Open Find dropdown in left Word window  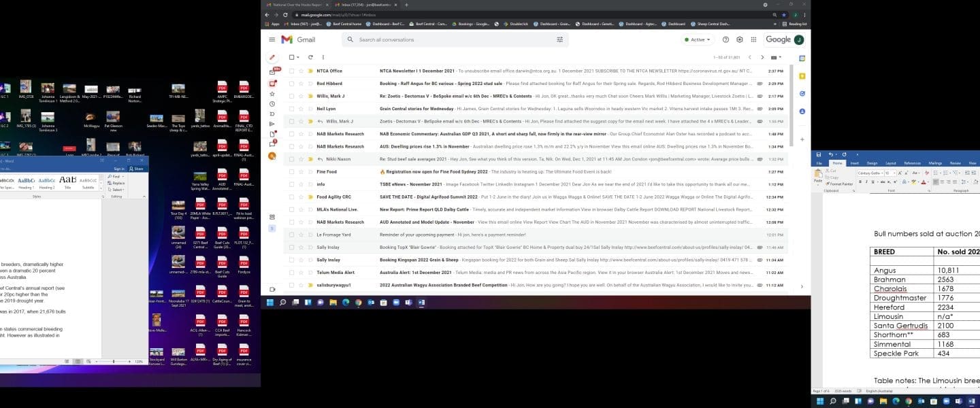[123, 176]
